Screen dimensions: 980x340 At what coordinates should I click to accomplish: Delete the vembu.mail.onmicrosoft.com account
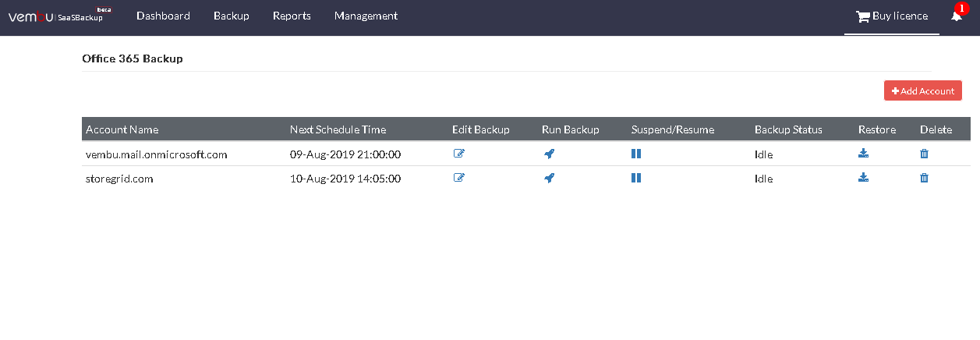(925, 154)
